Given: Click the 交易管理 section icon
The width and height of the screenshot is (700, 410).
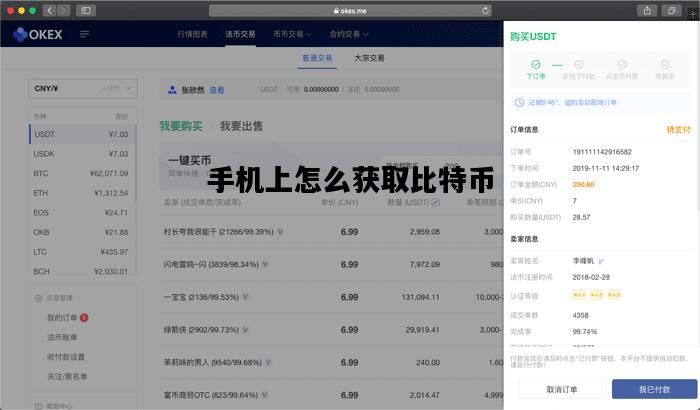Looking at the screenshot, I should [38, 298].
